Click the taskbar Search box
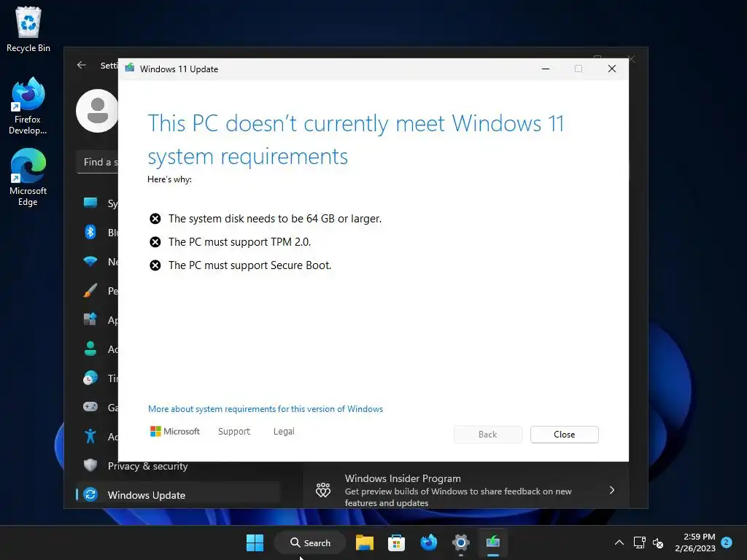Viewport: 747px width, 560px height. click(310, 542)
